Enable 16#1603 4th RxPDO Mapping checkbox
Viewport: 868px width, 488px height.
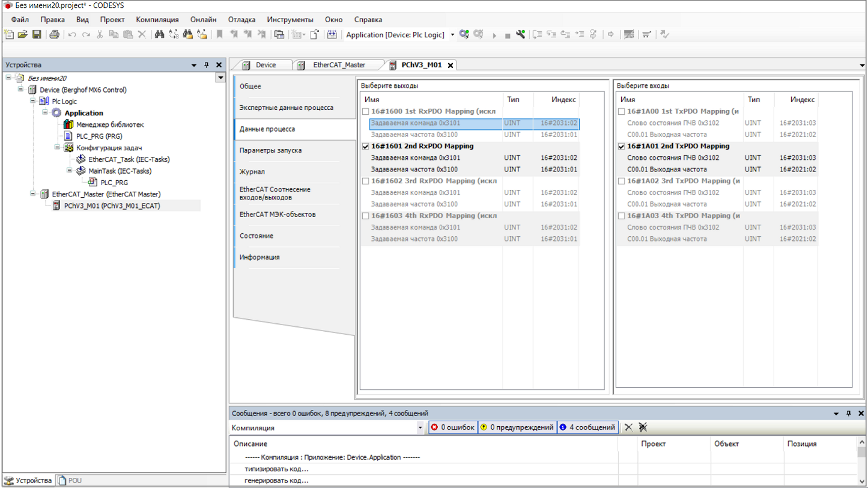[x=365, y=216]
